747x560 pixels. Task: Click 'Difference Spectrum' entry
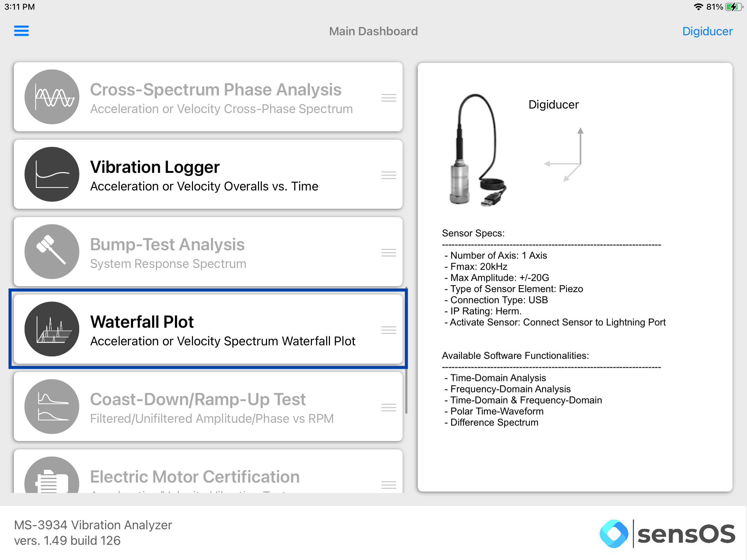click(x=491, y=422)
